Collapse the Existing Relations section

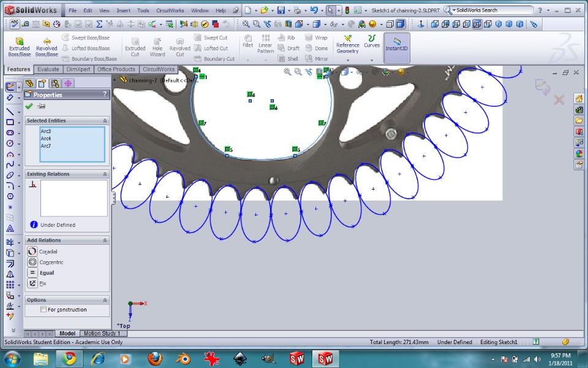tap(105, 174)
